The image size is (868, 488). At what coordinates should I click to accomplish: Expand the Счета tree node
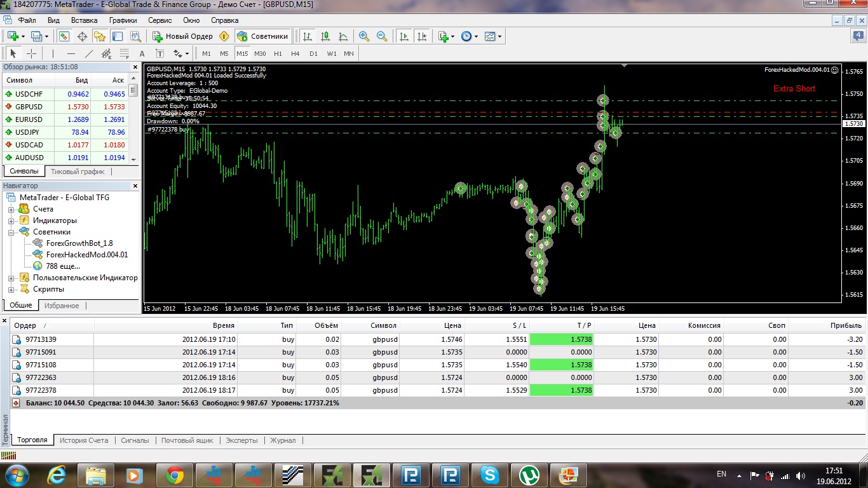pyautogui.click(x=11, y=209)
